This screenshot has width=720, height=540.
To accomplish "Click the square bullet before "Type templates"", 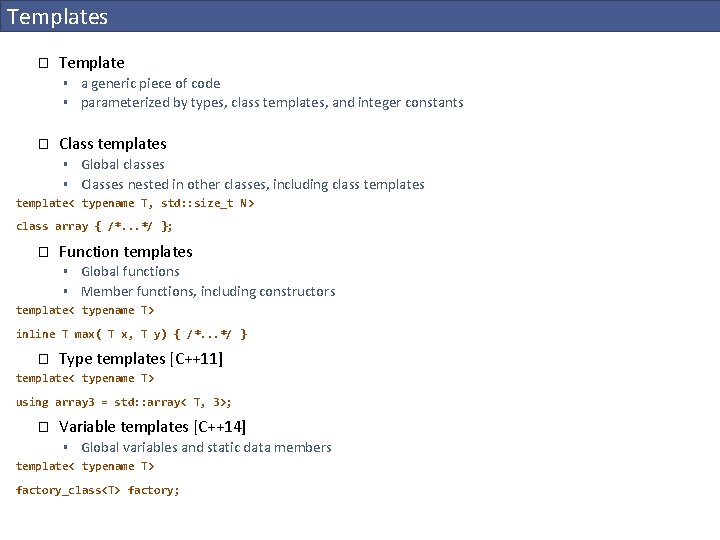I will click(x=43, y=359).
